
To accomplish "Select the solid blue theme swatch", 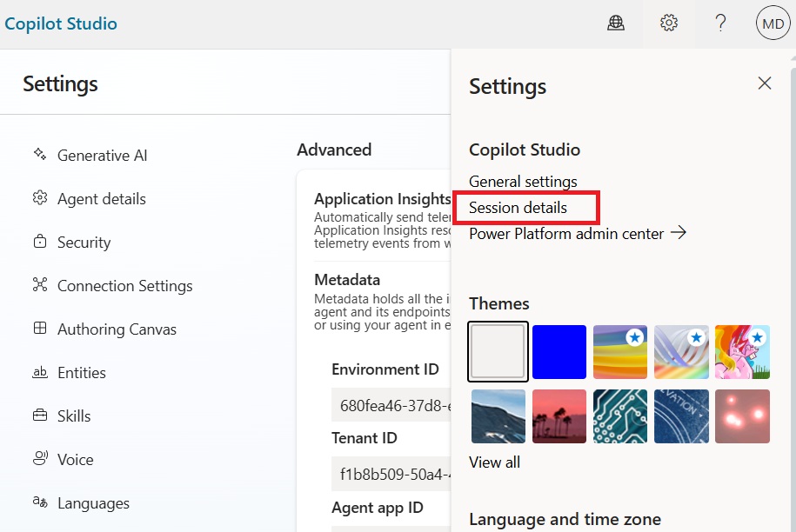I will click(x=559, y=352).
